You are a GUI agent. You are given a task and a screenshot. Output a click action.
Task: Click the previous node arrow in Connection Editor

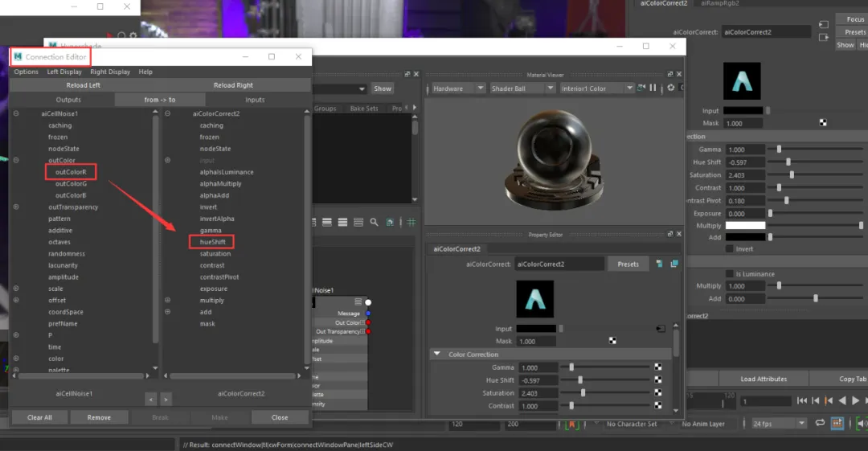pyautogui.click(x=151, y=399)
